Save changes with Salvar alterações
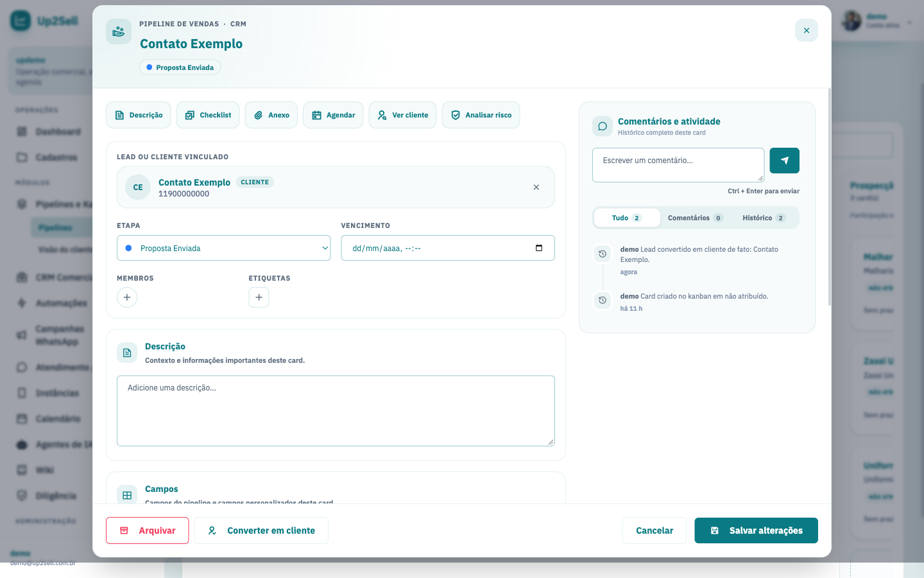The image size is (924, 578). tap(756, 530)
